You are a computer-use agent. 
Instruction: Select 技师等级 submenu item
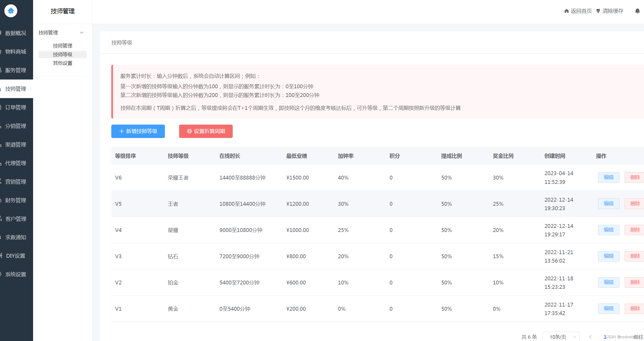click(x=63, y=54)
